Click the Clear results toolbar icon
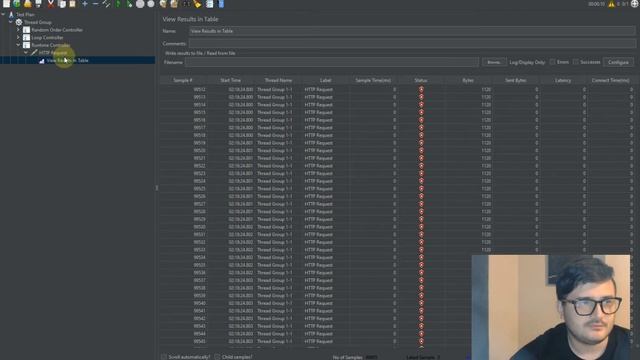Screen dimensions: 640x360 tap(163, 4)
